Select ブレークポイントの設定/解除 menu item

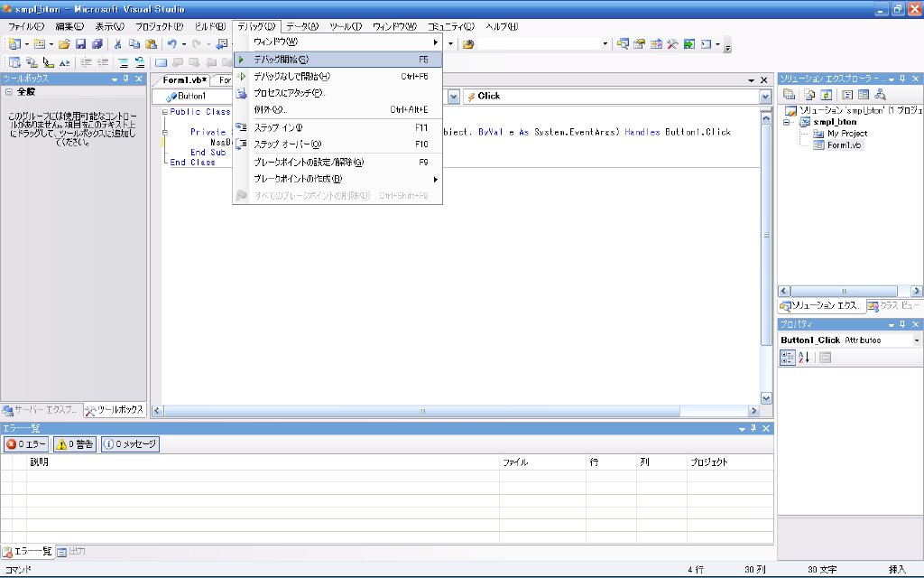coord(337,162)
